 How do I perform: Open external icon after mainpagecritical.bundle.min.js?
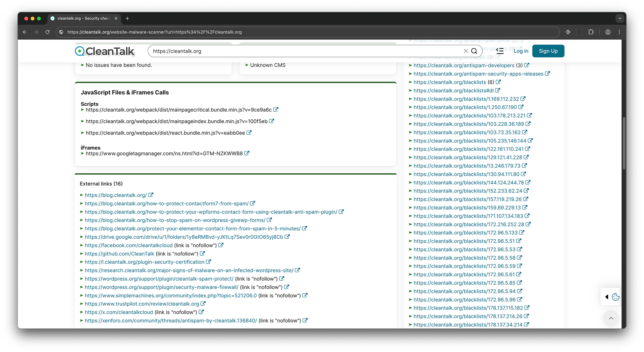[276, 110]
